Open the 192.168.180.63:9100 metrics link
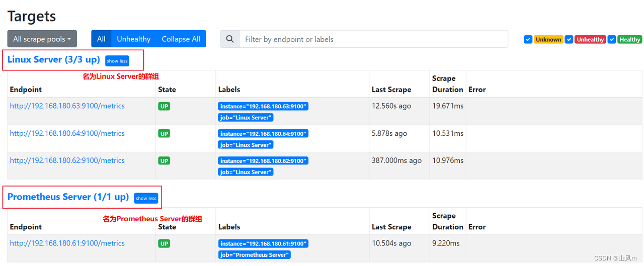Image resolution: width=644 pixels, height=266 pixels. point(67,106)
